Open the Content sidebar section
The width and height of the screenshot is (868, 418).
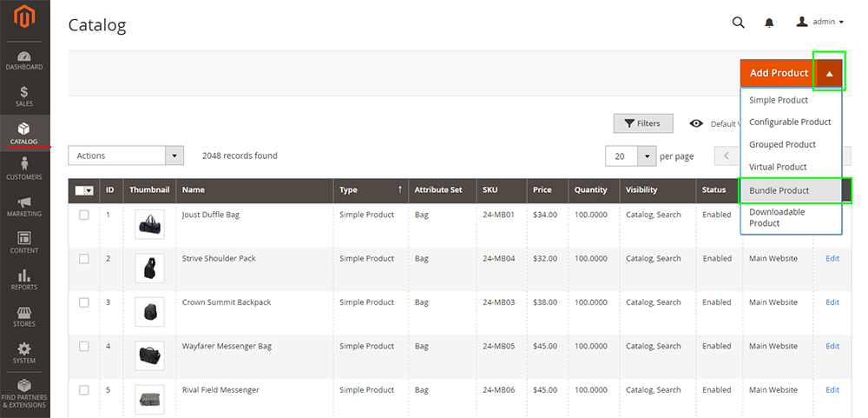(24, 242)
